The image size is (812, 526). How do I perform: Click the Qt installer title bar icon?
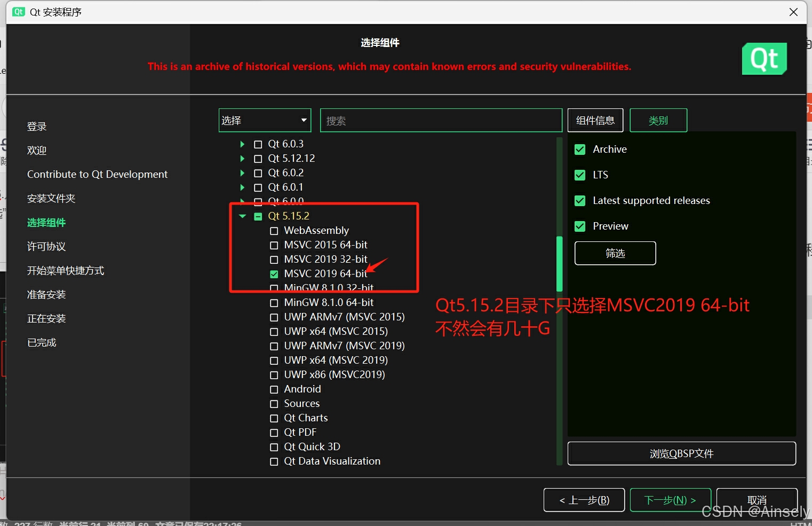pyautogui.click(x=19, y=12)
